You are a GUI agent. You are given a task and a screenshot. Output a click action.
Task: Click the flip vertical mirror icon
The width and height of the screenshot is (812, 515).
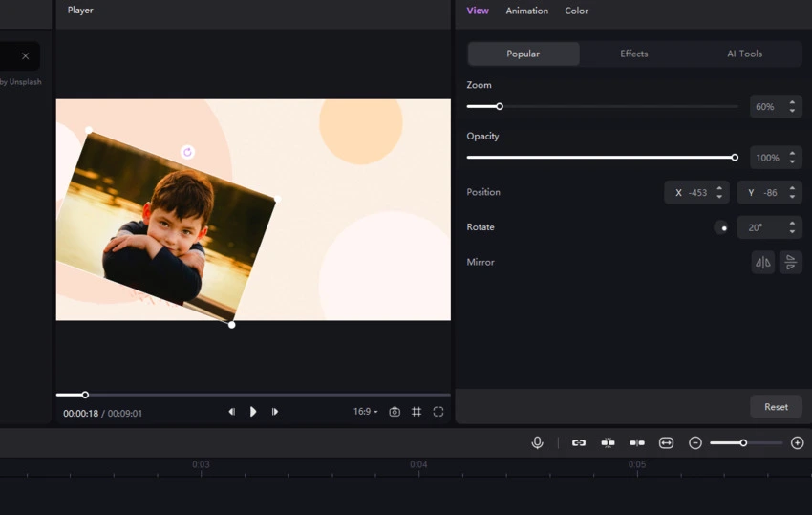click(790, 262)
